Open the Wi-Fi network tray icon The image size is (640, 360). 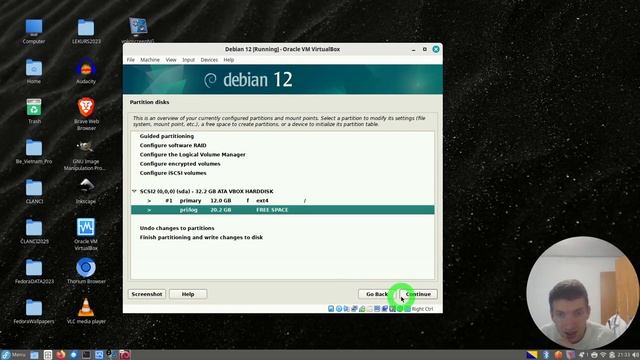click(x=603, y=355)
